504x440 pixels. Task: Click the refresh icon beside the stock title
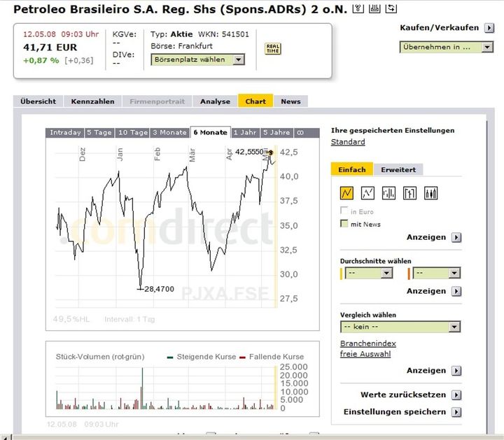pos(391,8)
